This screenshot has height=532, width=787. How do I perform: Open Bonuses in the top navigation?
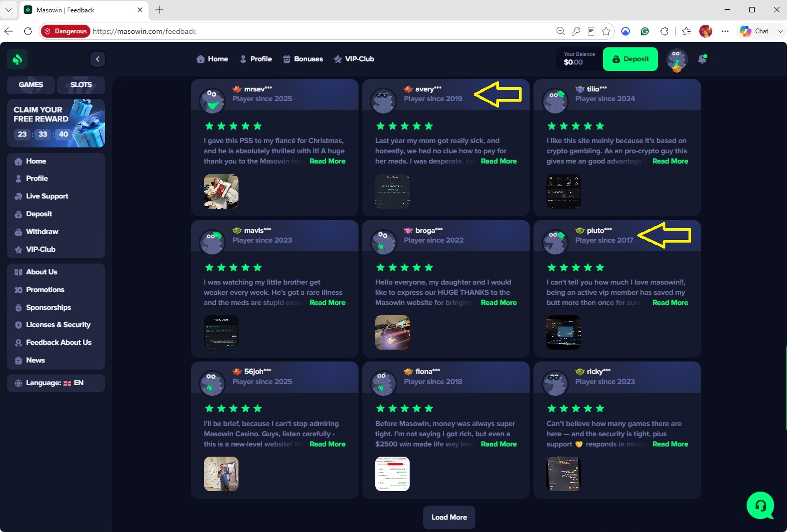point(303,59)
